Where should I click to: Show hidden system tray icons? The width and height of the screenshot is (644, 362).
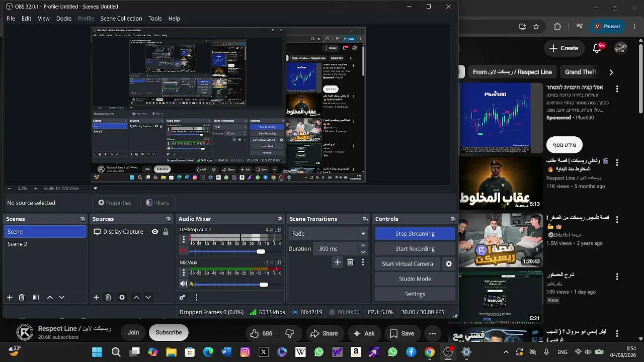coord(506,352)
